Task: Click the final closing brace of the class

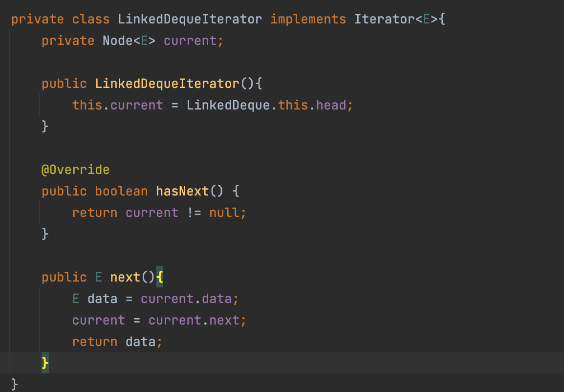Action: (x=15, y=384)
